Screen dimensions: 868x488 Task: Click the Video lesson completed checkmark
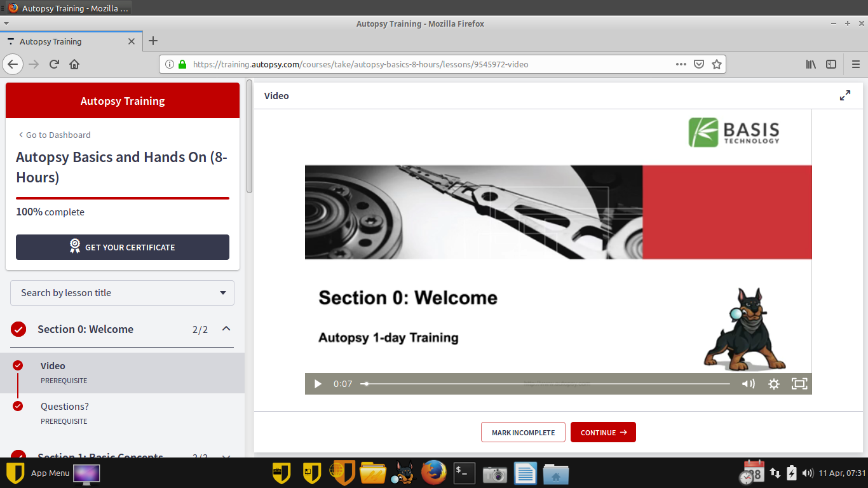click(x=18, y=365)
